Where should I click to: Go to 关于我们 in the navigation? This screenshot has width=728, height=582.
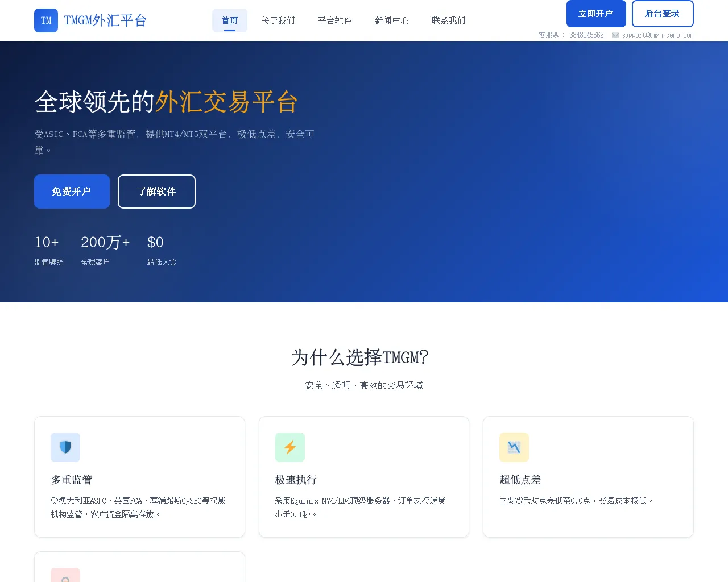[278, 20]
